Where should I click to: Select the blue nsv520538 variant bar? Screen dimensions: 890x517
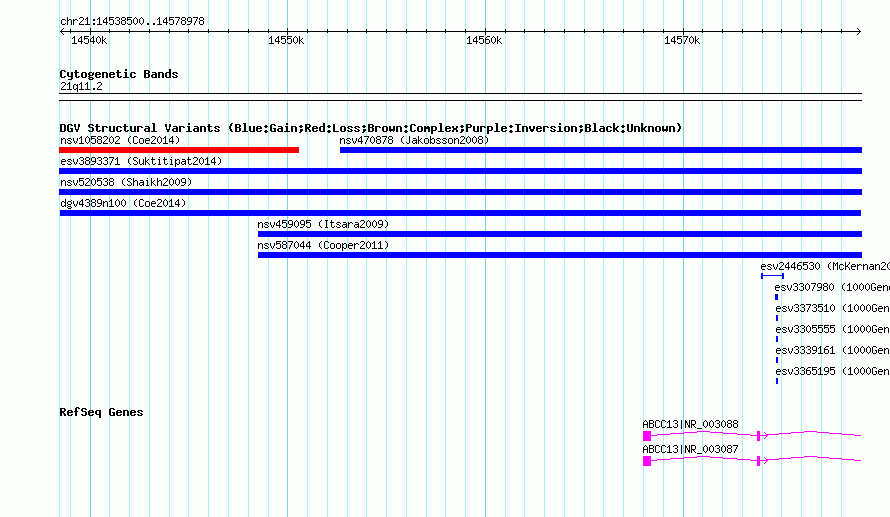(x=460, y=192)
